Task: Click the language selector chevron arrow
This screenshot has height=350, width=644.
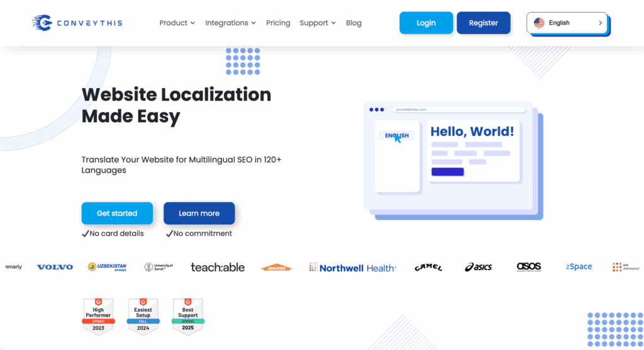Action: [600, 23]
